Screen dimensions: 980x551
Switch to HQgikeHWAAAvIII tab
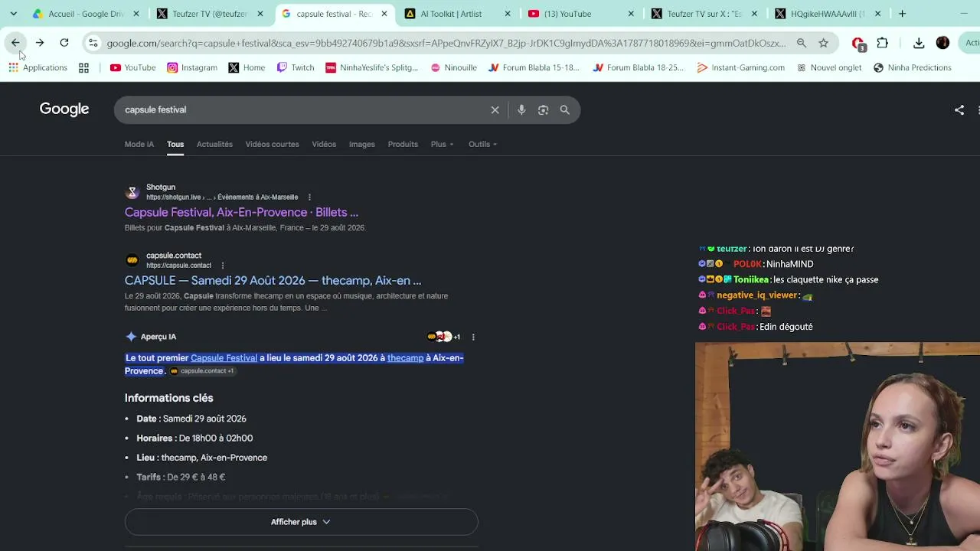pos(827,14)
